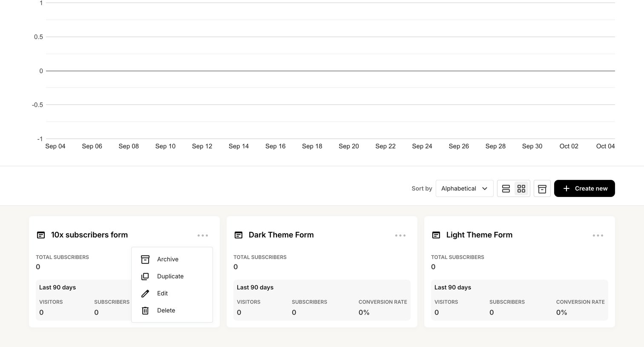644x347 pixels.
Task: Show archived forms icon button
Action: (x=542, y=188)
